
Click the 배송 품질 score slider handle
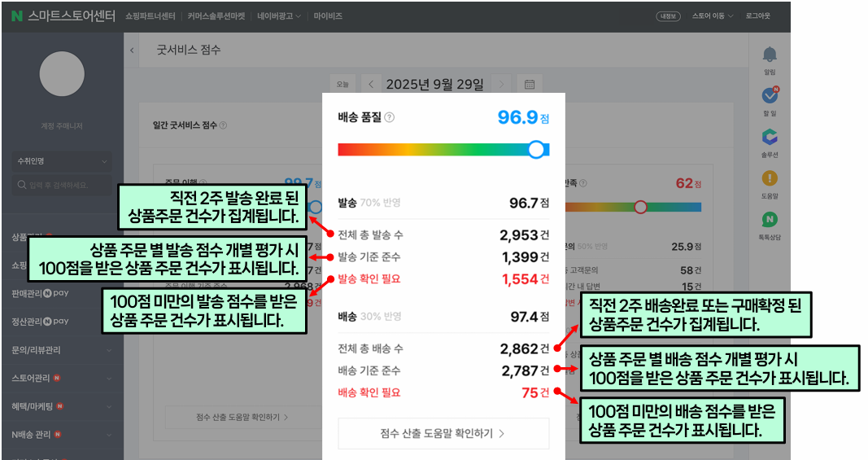(x=536, y=149)
